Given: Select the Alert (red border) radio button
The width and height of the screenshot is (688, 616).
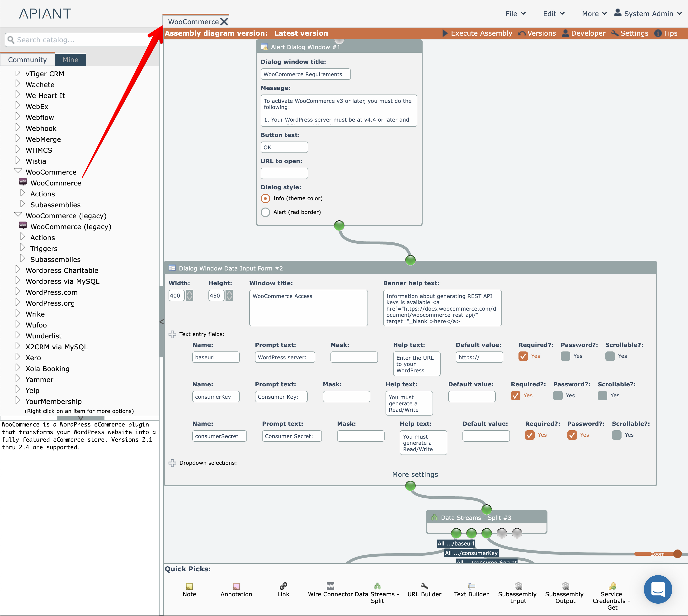Looking at the screenshot, I should (265, 212).
